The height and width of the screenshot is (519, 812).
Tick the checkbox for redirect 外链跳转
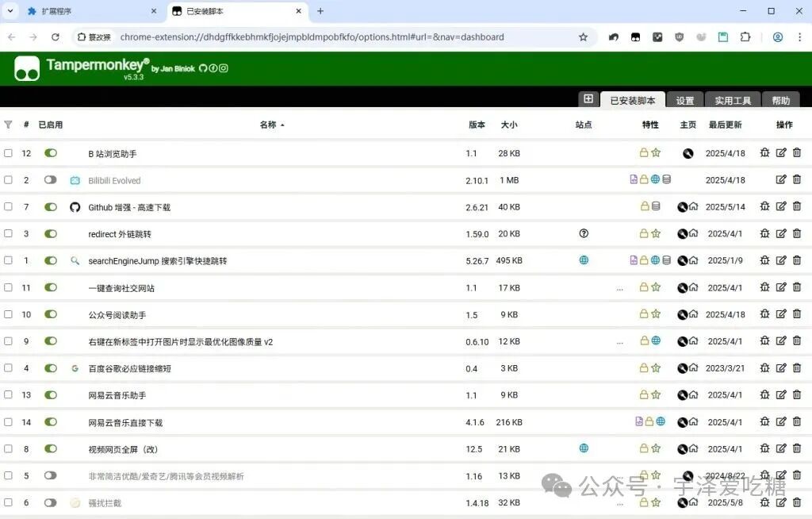pyautogui.click(x=8, y=233)
